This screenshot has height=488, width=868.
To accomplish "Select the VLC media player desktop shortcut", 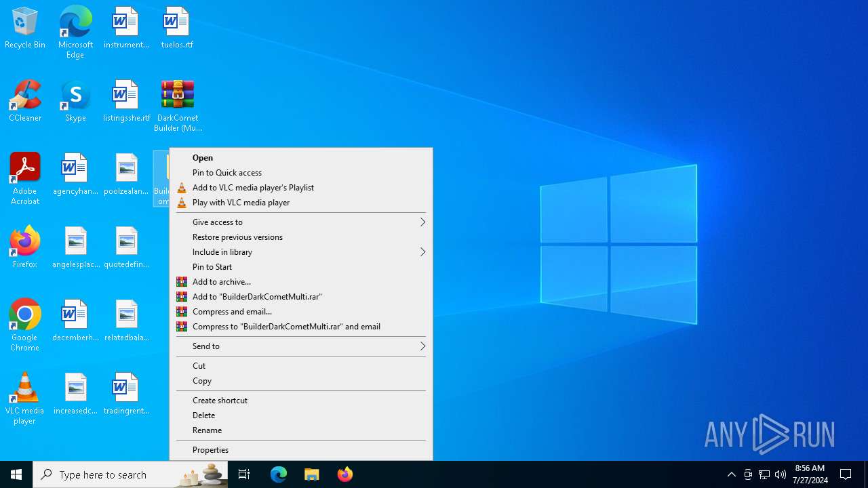I will (x=25, y=399).
